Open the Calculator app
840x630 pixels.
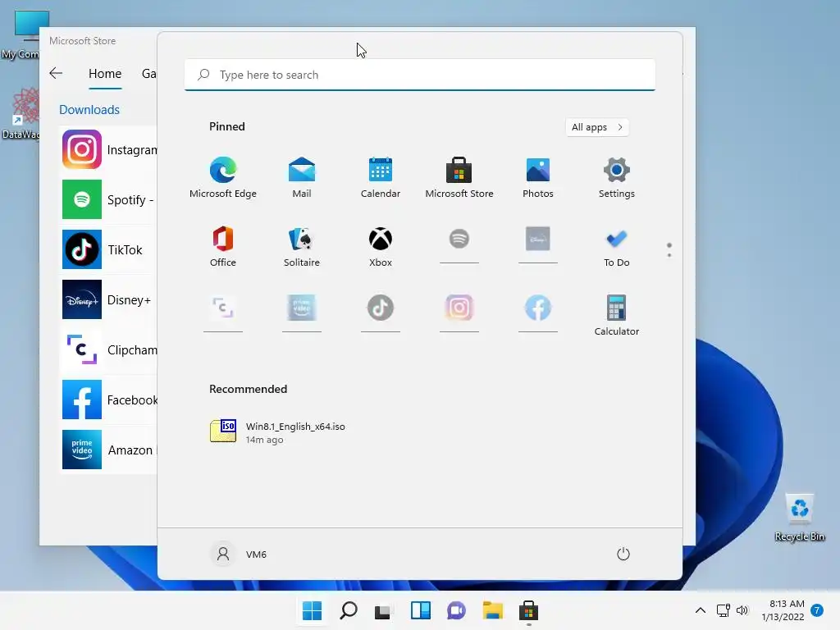point(617,315)
